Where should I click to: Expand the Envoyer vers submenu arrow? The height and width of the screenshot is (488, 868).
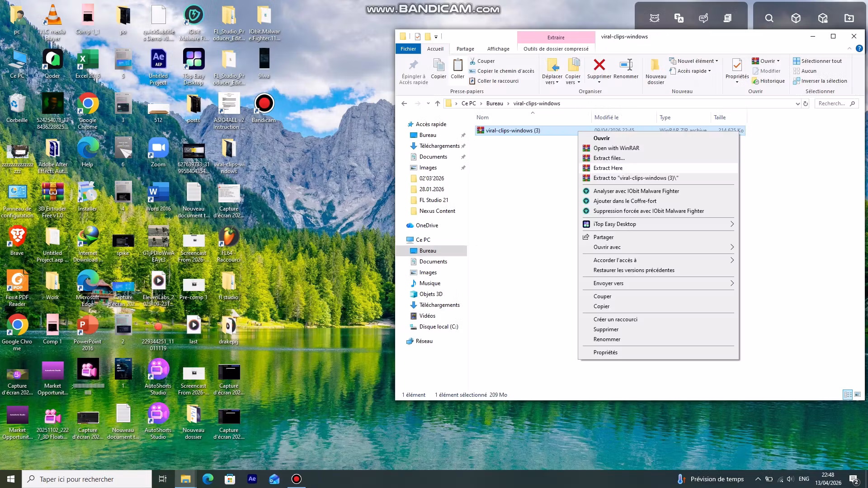(x=732, y=283)
